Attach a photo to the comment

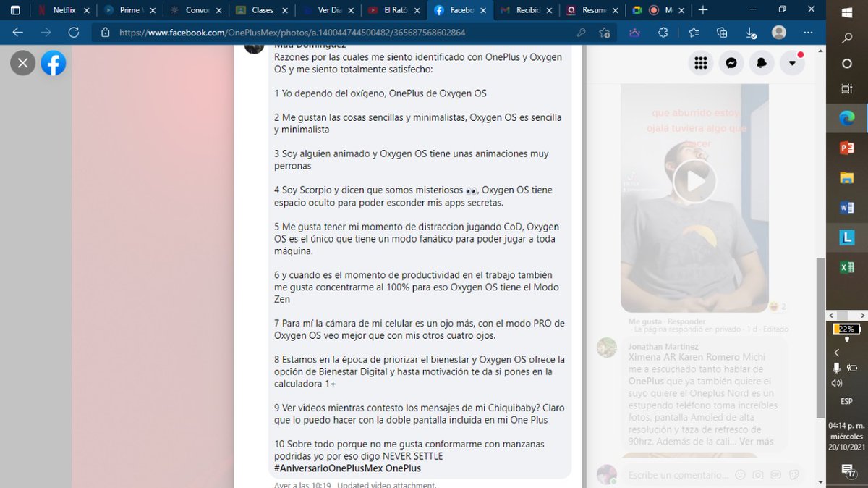(757, 476)
